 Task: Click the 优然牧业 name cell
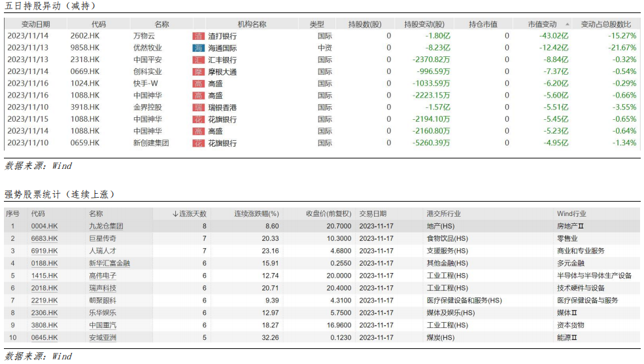pos(148,48)
